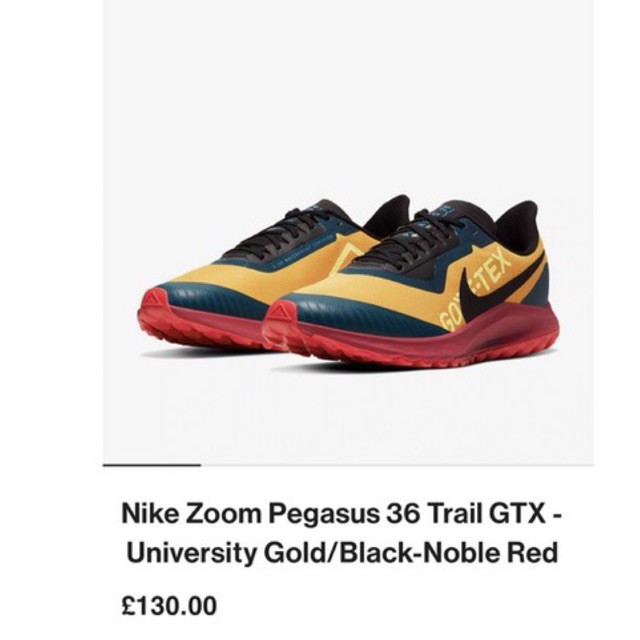This screenshot has height=640, width=640.
Task: Open the Nike Zoom Pegasus 36 Trail GTX title
Action: 342,513
